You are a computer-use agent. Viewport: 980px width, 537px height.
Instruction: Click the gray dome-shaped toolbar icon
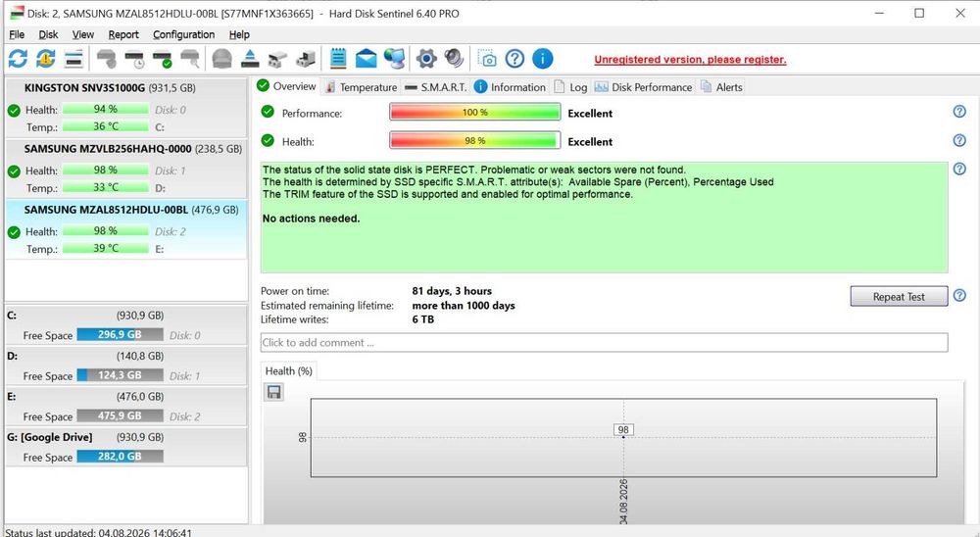[221, 59]
